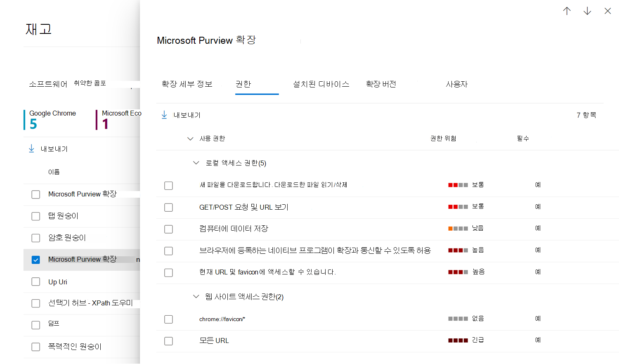
Task: Click the 없음 risk indicator for chrome://favicon/*
Action: click(466, 319)
